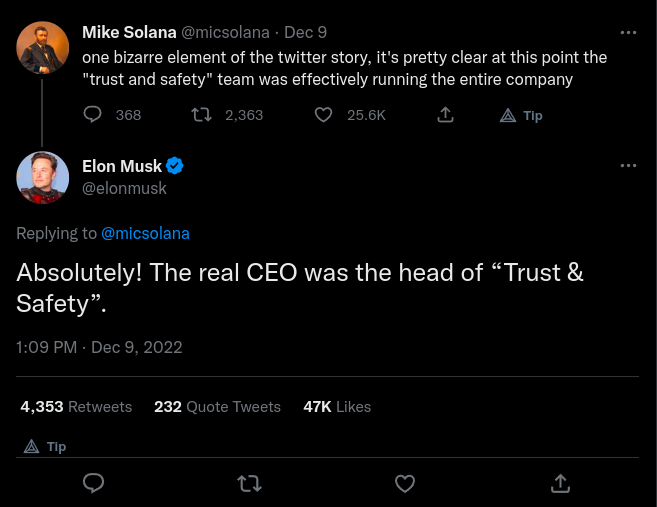View the 47K Likes list
Image resolution: width=657 pixels, height=507 pixels.
tap(337, 407)
